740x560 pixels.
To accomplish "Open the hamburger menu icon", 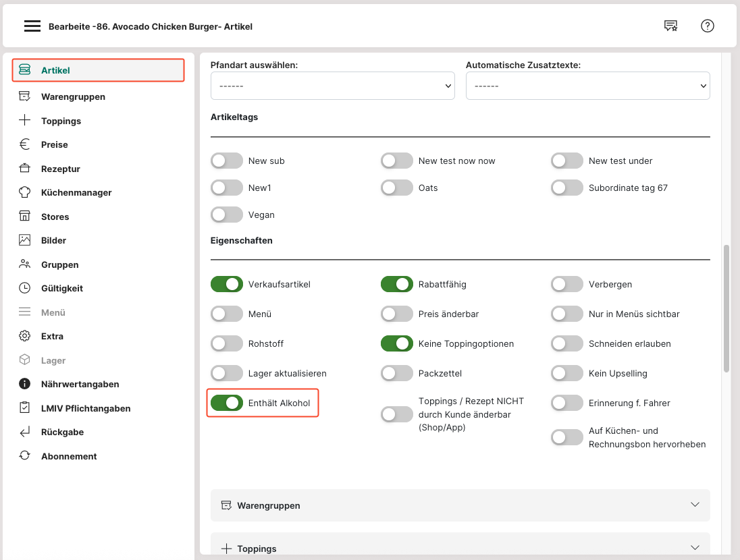I will (32, 26).
